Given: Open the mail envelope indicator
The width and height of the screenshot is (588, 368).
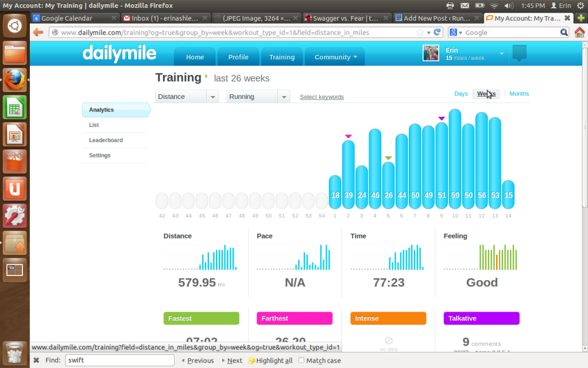Looking at the screenshot, I should point(465,5).
